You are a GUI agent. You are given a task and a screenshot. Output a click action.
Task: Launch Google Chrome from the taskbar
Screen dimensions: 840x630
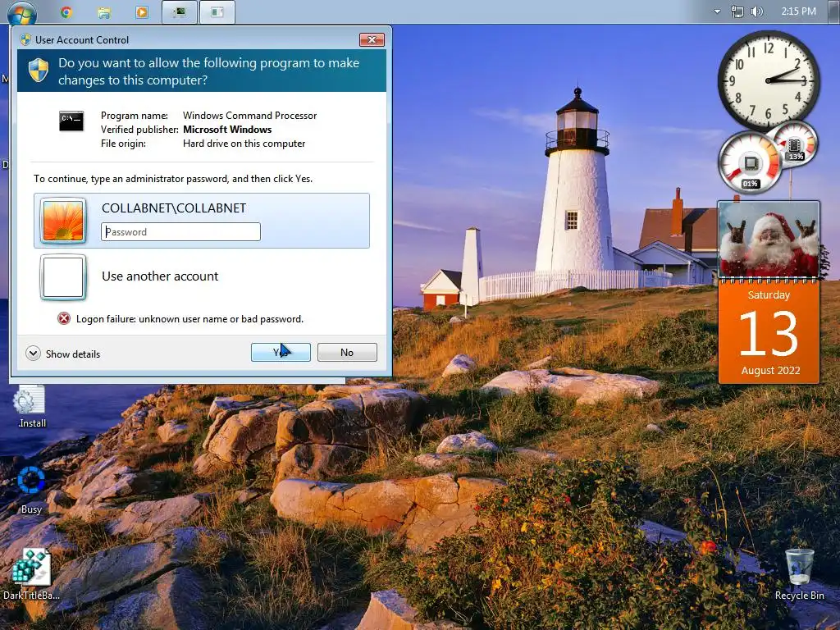pos(66,11)
